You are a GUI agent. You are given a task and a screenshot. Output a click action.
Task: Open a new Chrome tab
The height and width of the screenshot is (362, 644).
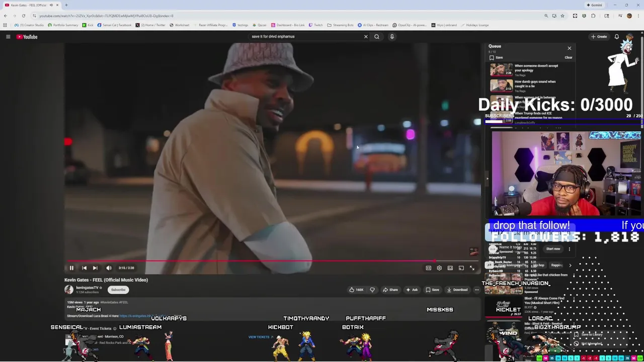(x=66, y=5)
